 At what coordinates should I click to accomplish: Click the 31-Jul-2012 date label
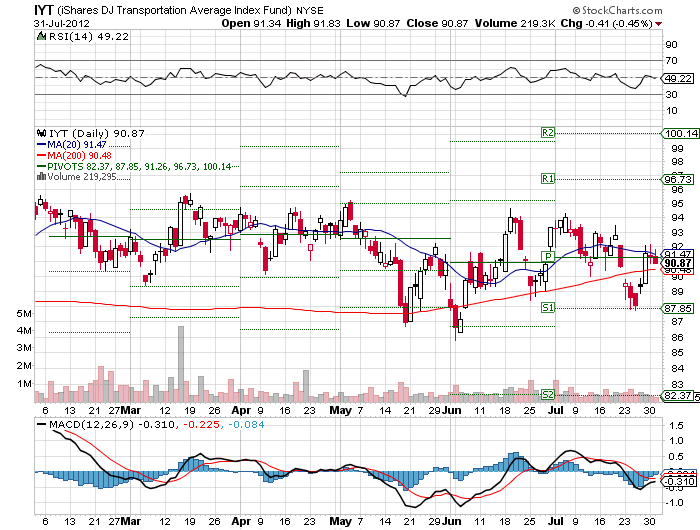pos(62,24)
